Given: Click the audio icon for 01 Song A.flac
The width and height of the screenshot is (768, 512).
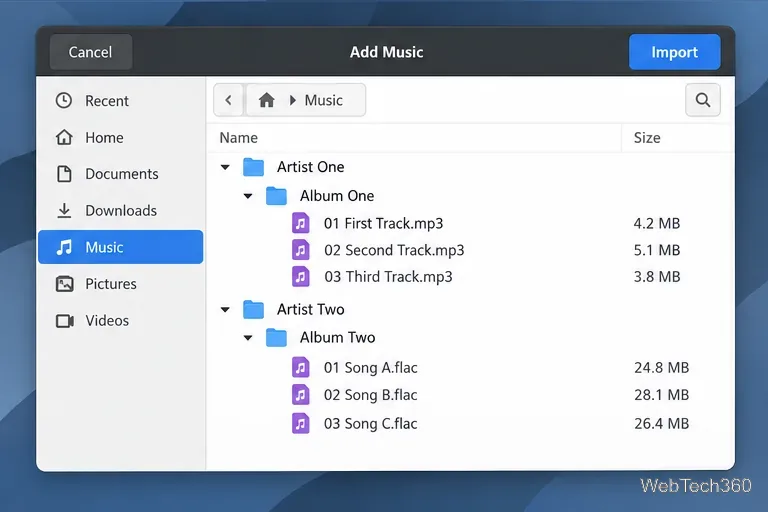Looking at the screenshot, I should pos(301,367).
